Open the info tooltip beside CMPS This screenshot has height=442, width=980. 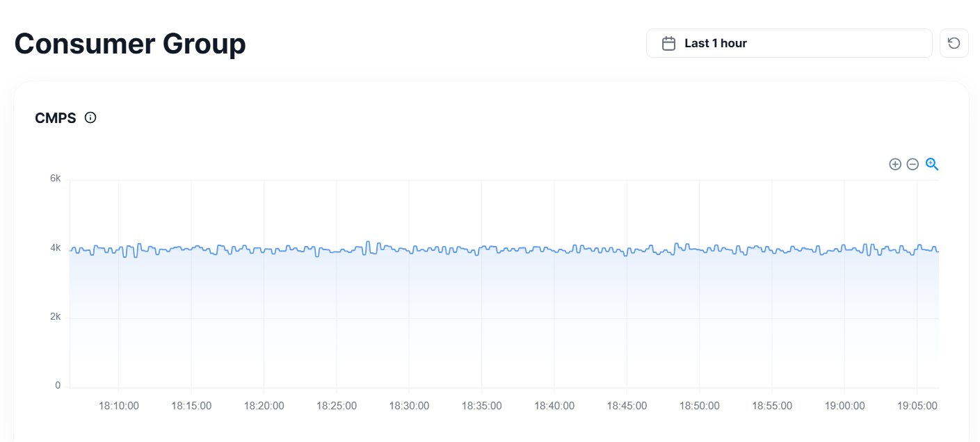(x=90, y=117)
